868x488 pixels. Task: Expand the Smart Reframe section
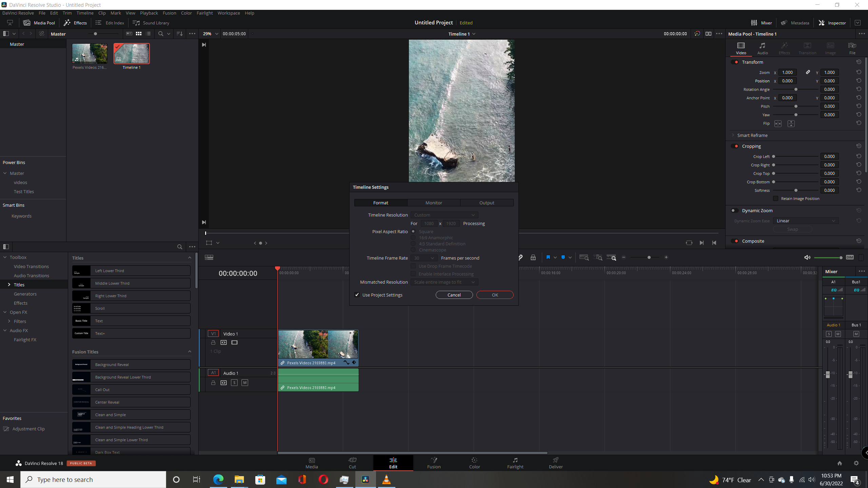733,135
